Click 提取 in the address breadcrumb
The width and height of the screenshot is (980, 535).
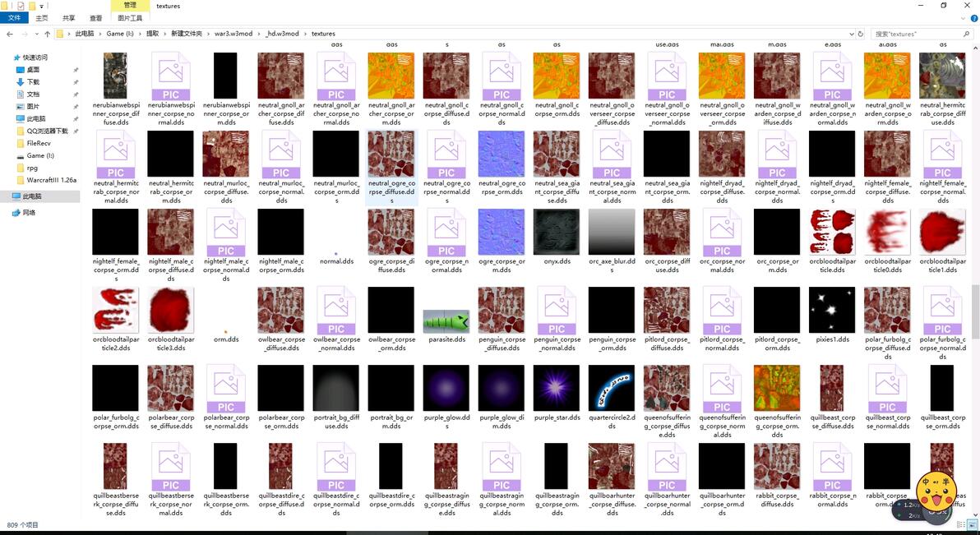[x=152, y=34]
